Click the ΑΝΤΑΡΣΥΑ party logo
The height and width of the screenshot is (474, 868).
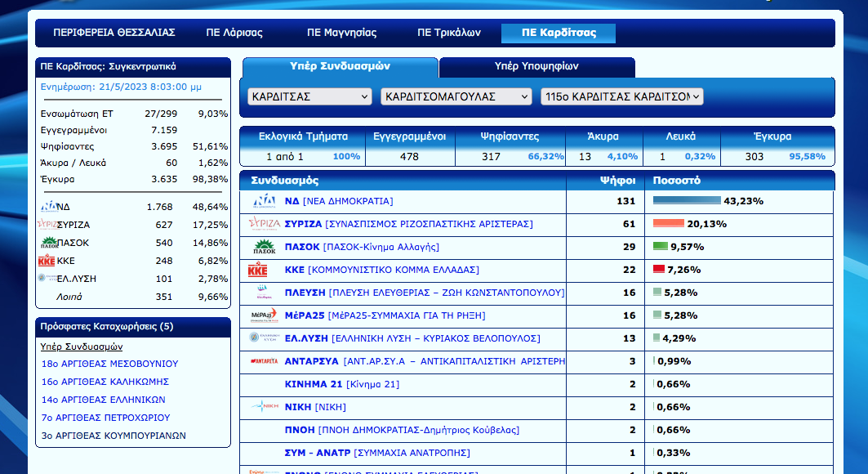tap(265, 361)
